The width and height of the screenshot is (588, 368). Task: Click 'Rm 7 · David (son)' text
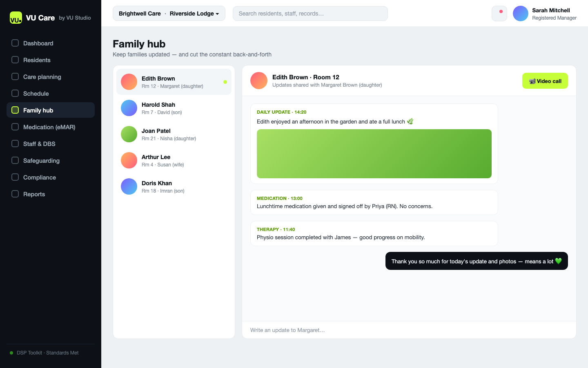[x=162, y=112]
